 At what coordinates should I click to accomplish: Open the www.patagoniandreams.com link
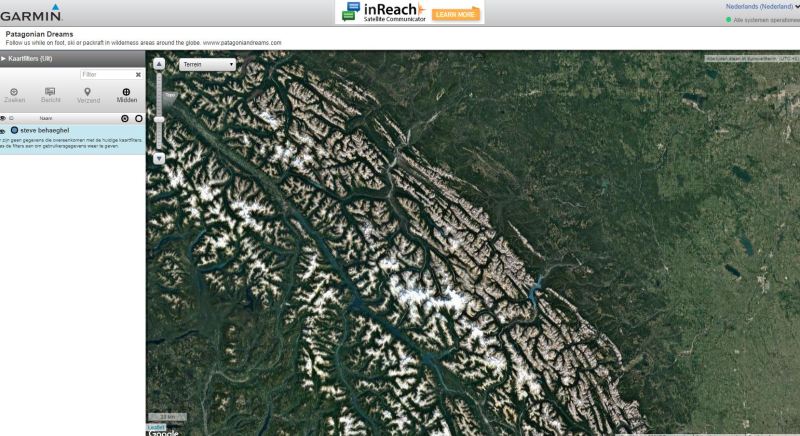(242, 43)
